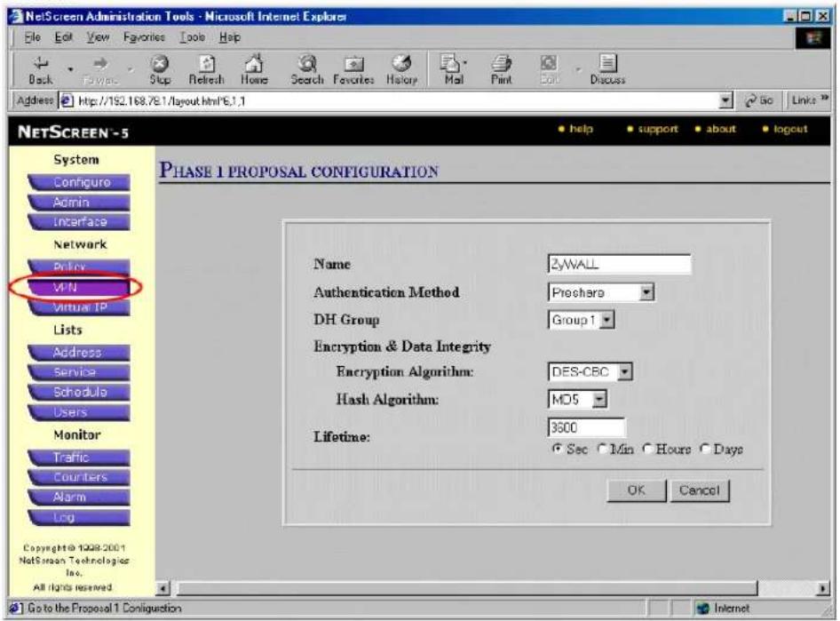Click the OK button
The height and width of the screenshot is (621, 840).
tap(636, 490)
